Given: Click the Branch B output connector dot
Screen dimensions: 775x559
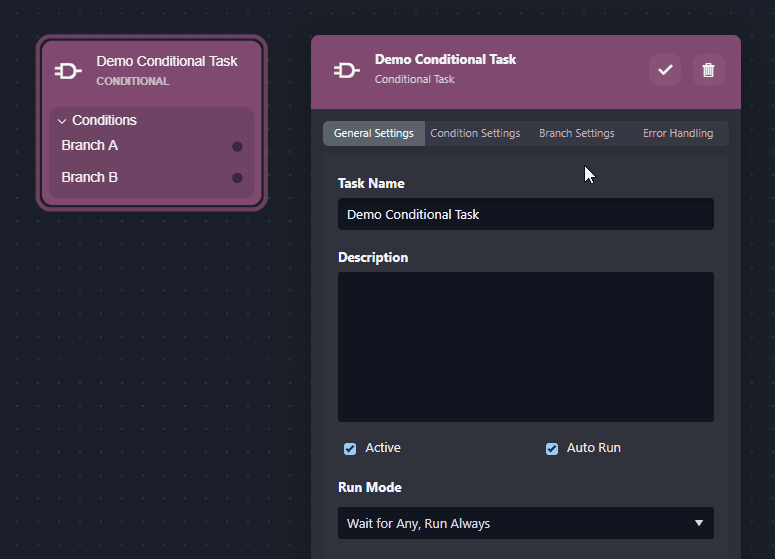Looking at the screenshot, I should coord(237,178).
